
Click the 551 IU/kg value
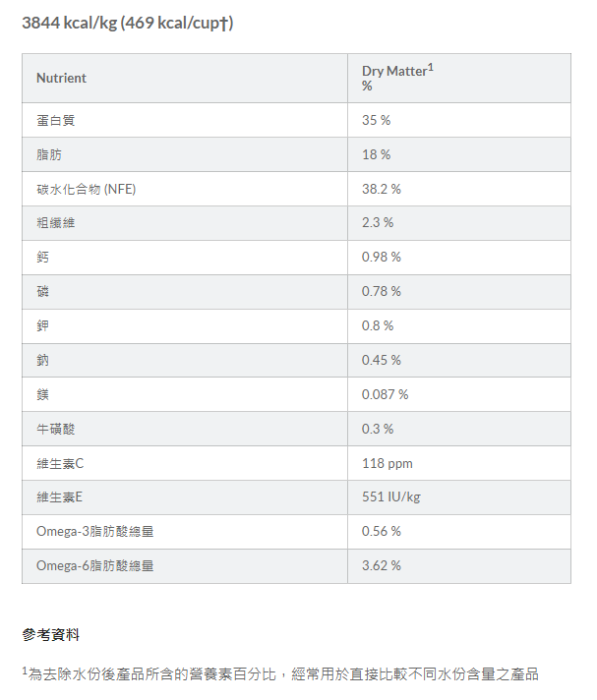(x=391, y=496)
